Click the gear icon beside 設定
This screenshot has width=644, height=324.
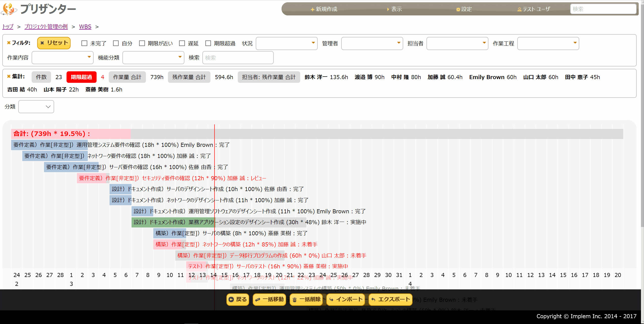point(458,9)
